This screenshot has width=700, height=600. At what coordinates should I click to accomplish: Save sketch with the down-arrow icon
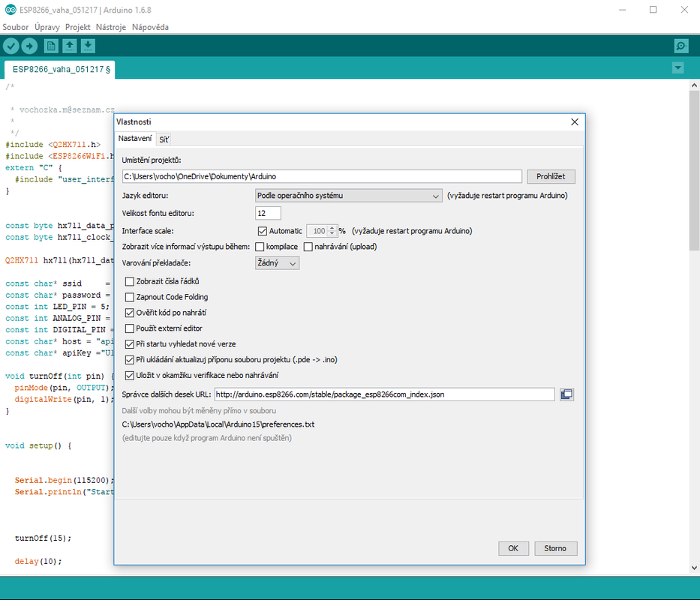pyautogui.click(x=88, y=46)
